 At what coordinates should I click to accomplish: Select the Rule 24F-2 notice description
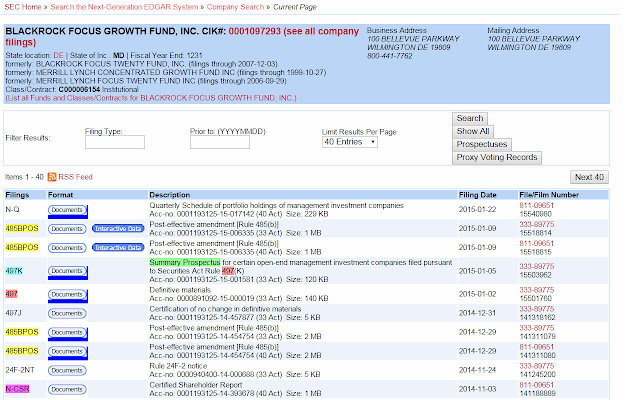click(x=178, y=366)
